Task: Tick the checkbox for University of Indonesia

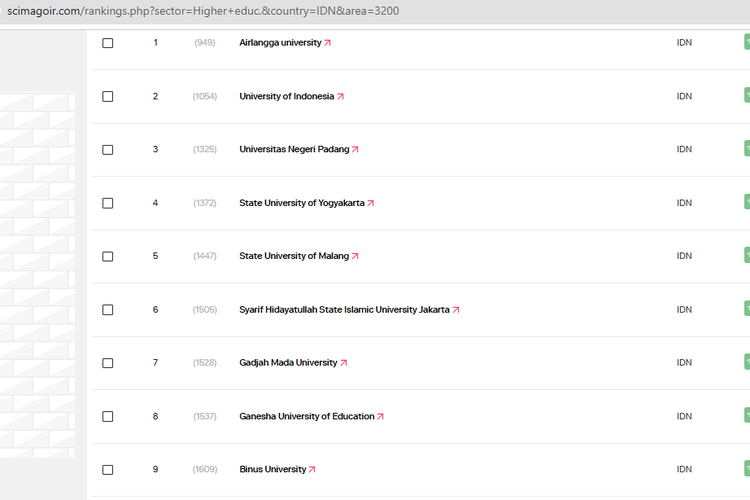Action: pyautogui.click(x=108, y=97)
